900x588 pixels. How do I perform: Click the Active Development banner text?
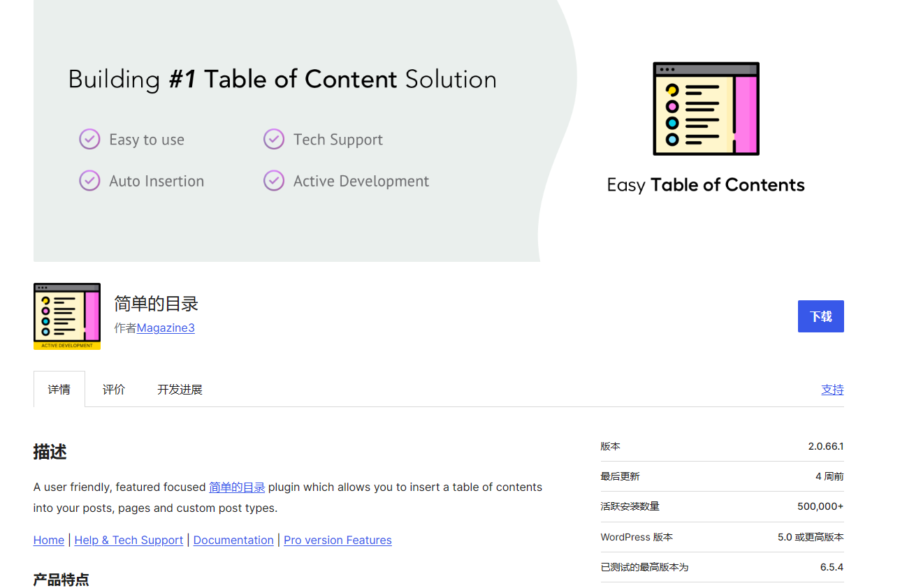tap(361, 181)
